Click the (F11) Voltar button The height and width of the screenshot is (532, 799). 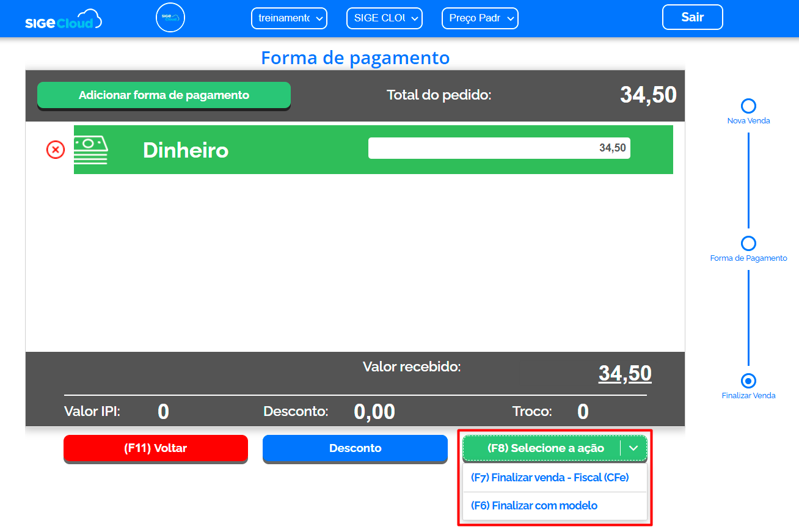[156, 448]
